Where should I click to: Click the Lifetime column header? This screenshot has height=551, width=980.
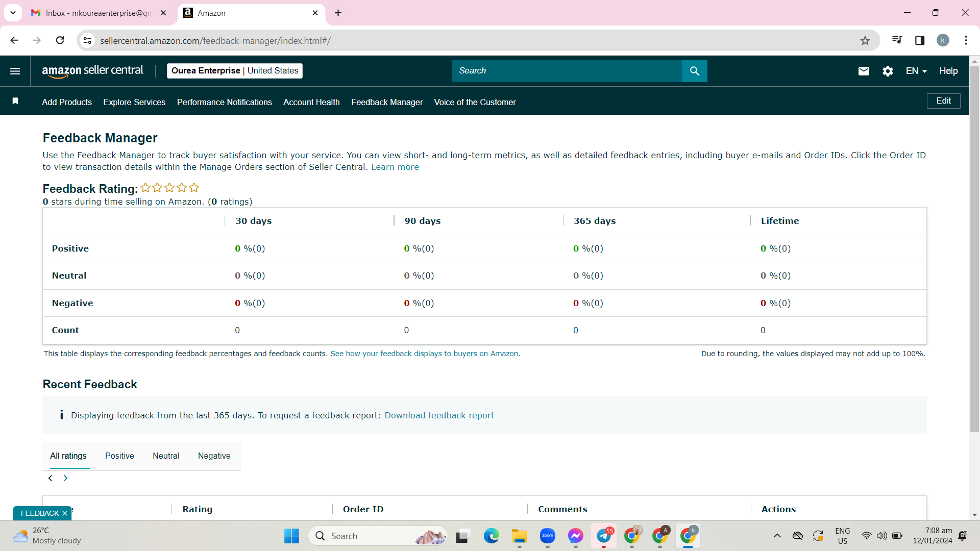pos(779,221)
